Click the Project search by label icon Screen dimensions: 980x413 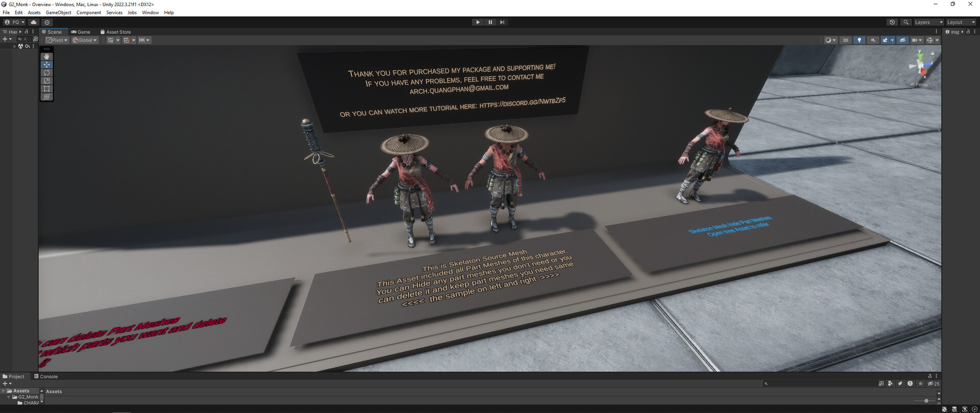tap(900, 383)
